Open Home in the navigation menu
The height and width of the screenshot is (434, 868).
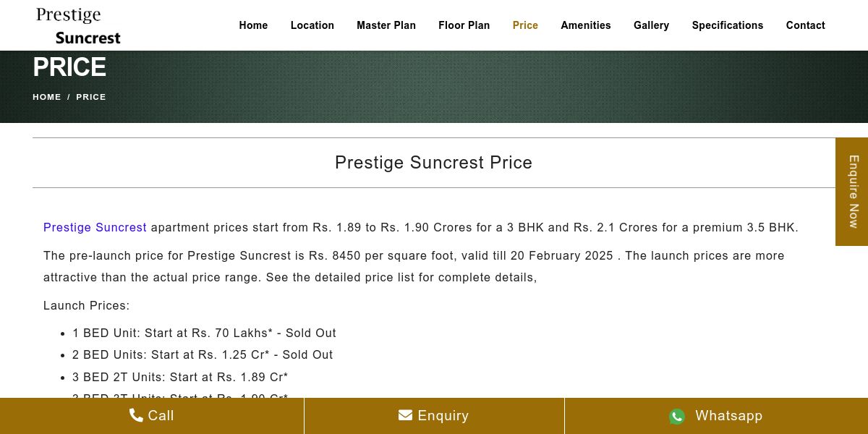[x=253, y=25]
